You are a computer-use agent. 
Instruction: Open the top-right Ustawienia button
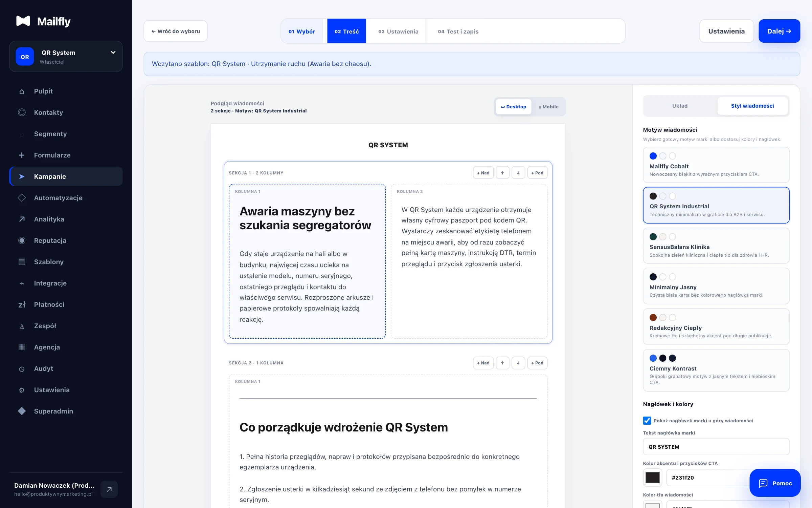[x=726, y=31]
